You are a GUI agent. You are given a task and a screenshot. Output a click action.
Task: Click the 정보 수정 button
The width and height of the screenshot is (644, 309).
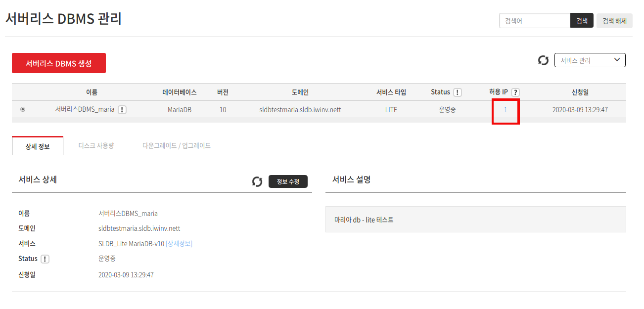pos(288,181)
